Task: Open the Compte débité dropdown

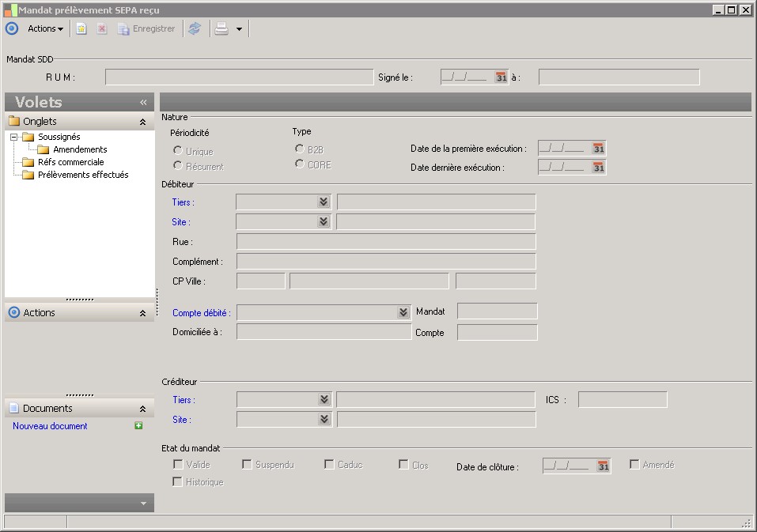Action: pyautogui.click(x=403, y=313)
